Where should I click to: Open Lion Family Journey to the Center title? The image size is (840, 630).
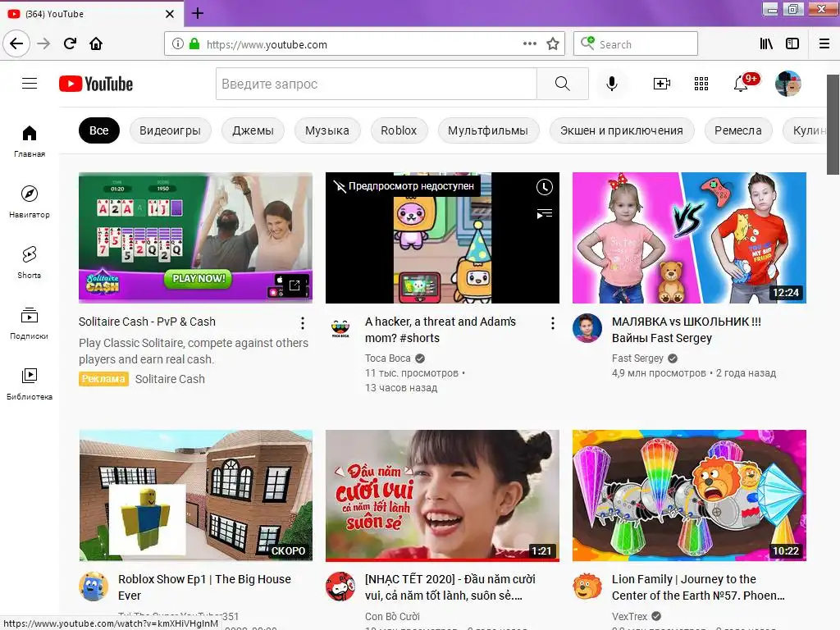point(698,587)
